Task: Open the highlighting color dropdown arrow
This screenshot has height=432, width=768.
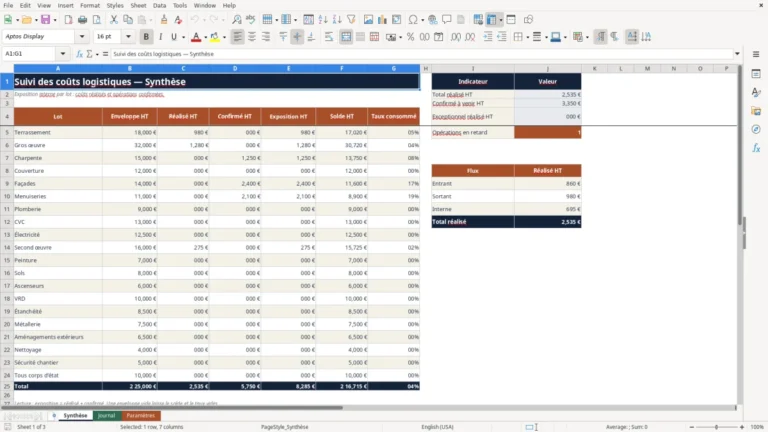Action: pos(224,37)
